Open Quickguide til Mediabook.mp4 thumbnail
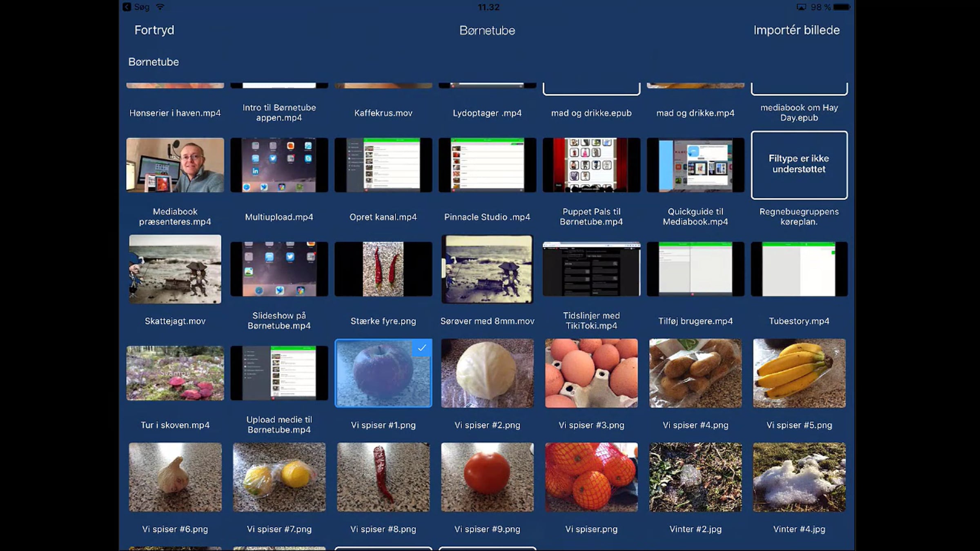Viewport: 980px width, 551px height. (x=695, y=165)
